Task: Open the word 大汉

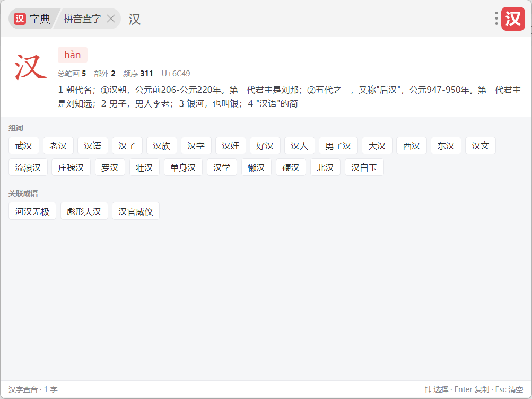Action: [377, 146]
